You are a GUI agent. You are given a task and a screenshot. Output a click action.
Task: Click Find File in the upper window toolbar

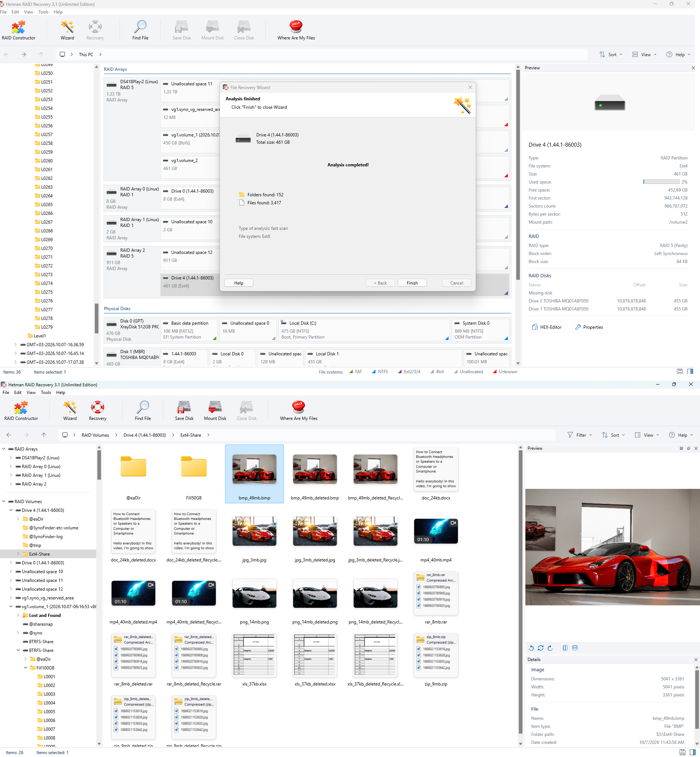(x=140, y=30)
